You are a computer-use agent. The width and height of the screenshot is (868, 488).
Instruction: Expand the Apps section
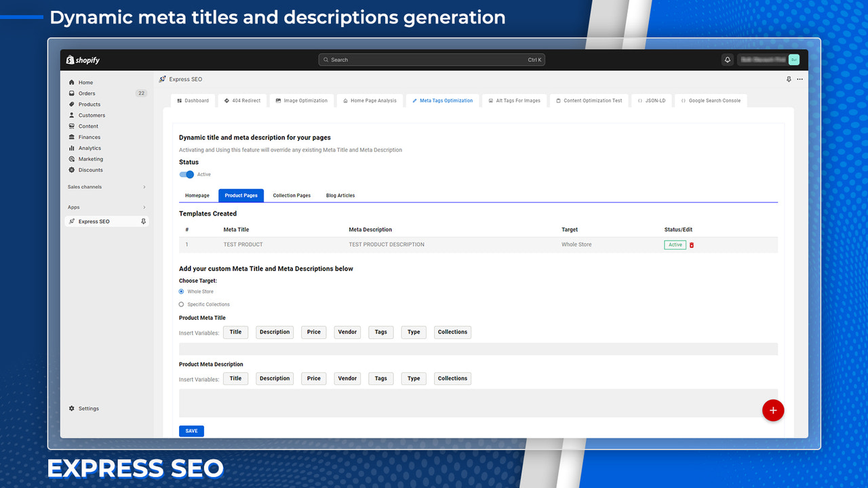click(106, 207)
